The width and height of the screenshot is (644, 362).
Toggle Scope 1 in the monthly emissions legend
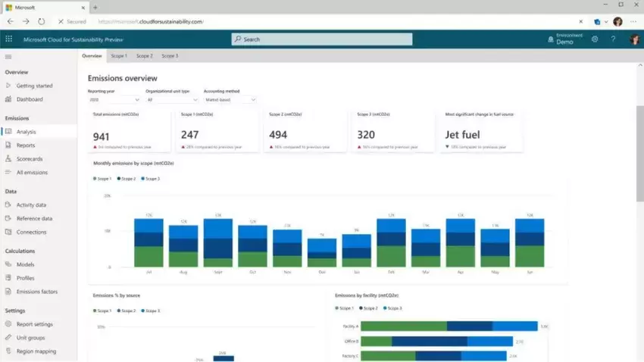click(x=102, y=179)
